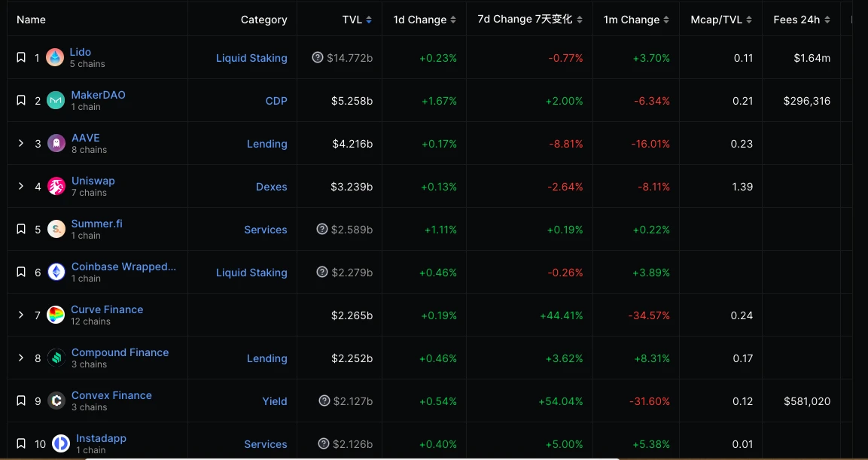Image resolution: width=868 pixels, height=460 pixels.
Task: Click the AAVE ghost logo icon
Action: (56, 144)
